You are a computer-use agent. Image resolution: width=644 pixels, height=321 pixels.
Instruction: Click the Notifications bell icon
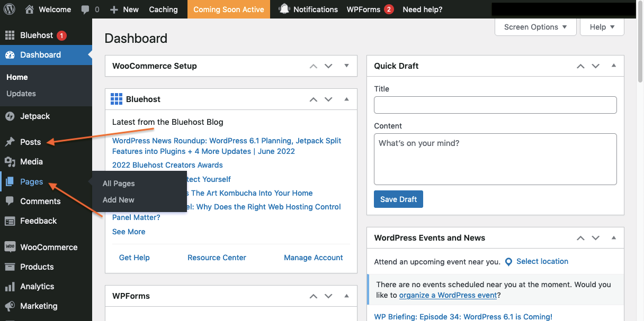pos(284,9)
